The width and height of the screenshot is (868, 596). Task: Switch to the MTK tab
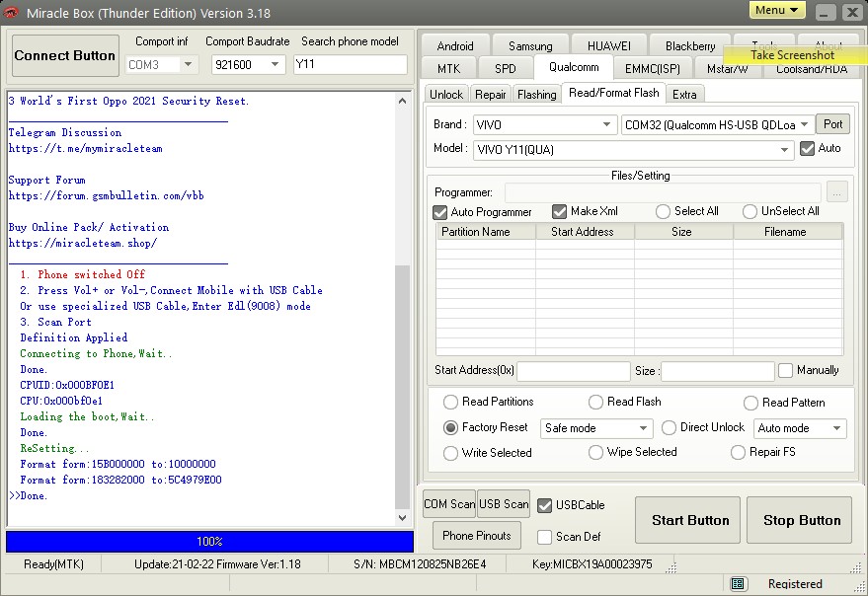(x=448, y=69)
